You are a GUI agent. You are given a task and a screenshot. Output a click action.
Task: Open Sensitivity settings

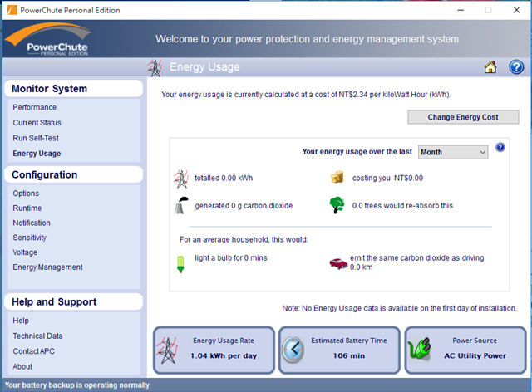tap(30, 238)
